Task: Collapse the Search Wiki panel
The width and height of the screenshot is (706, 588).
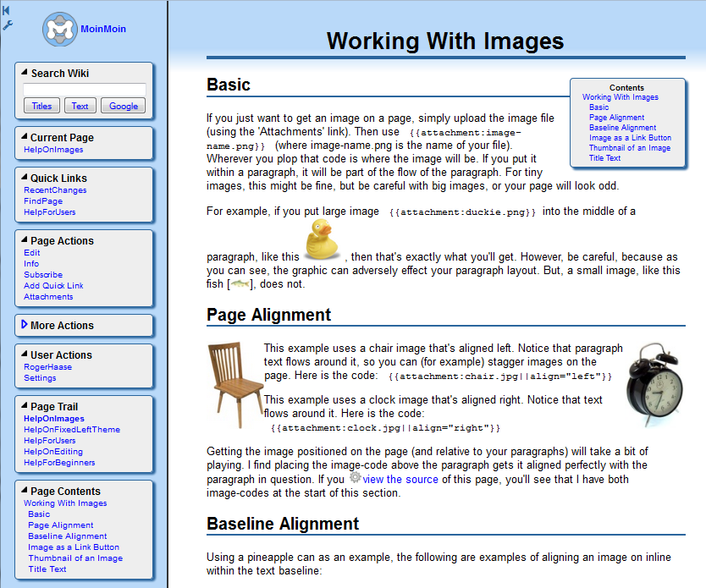Action: click(x=24, y=73)
